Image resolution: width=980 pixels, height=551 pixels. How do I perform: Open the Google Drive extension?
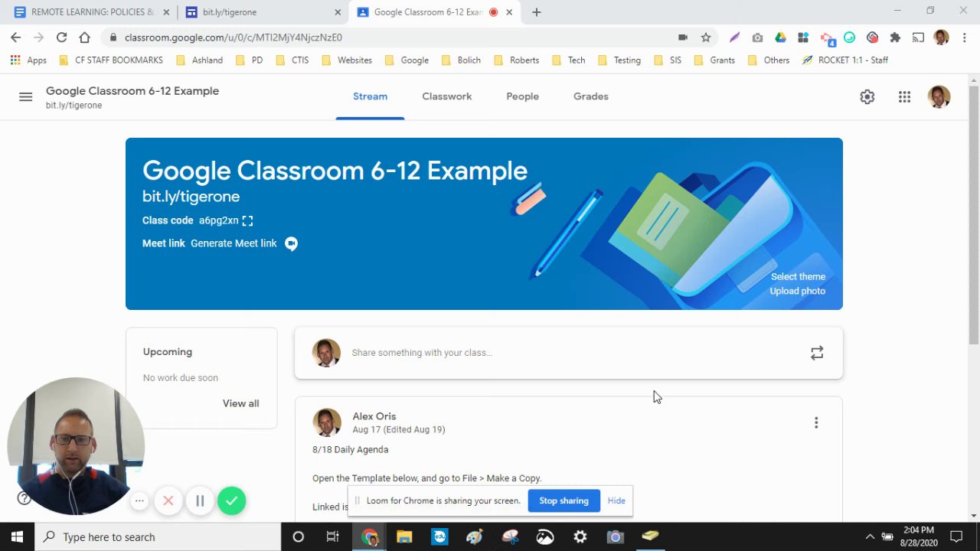[780, 37]
